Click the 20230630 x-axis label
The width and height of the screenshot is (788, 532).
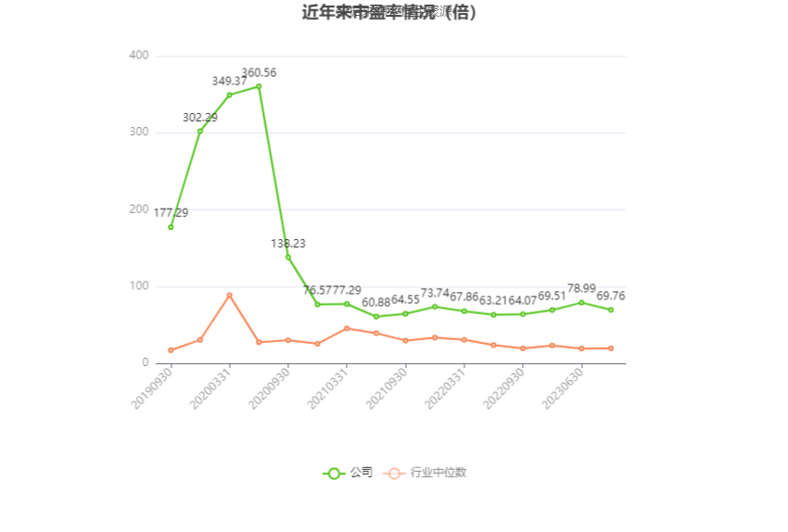(x=563, y=387)
